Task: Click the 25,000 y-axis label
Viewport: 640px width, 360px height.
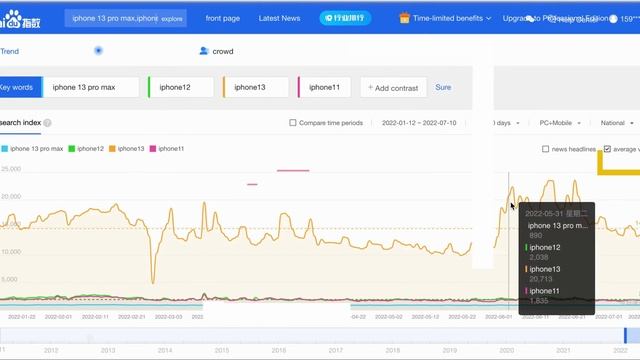Action: tap(11, 169)
